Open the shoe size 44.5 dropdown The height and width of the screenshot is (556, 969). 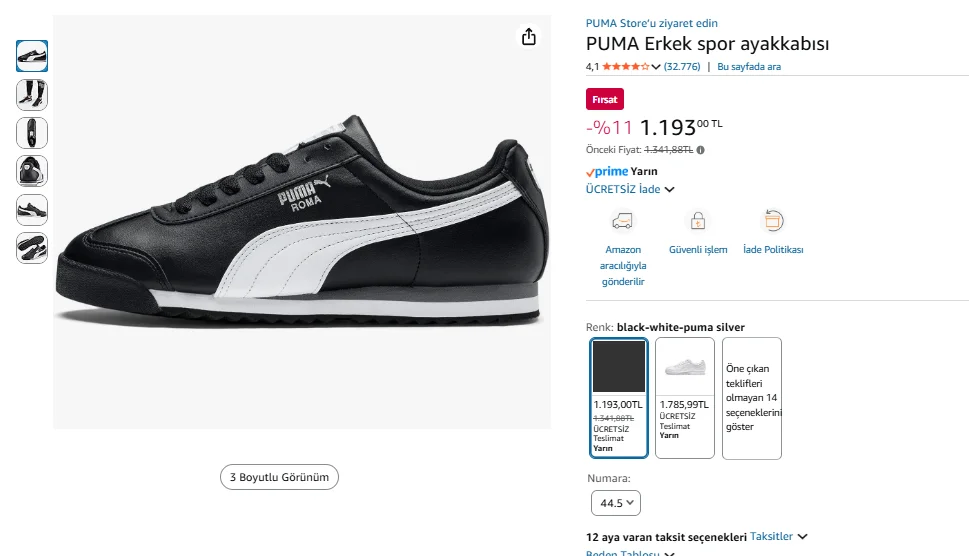616,503
